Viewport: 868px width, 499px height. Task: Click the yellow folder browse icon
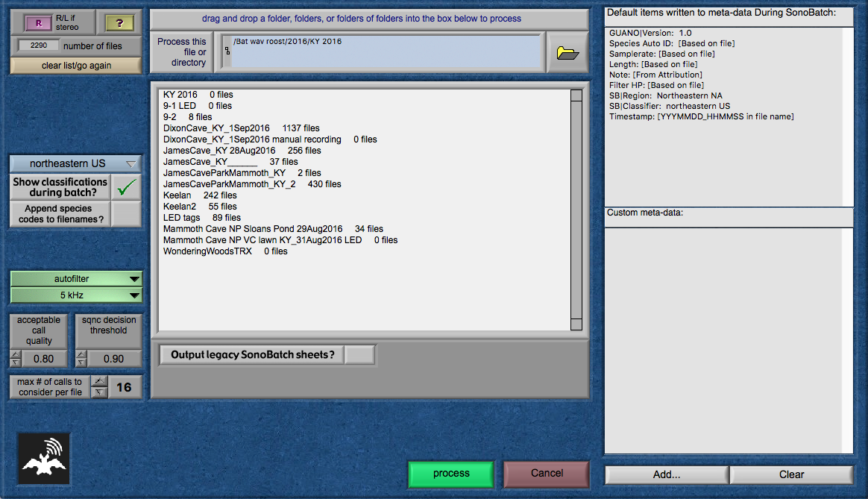coord(567,53)
